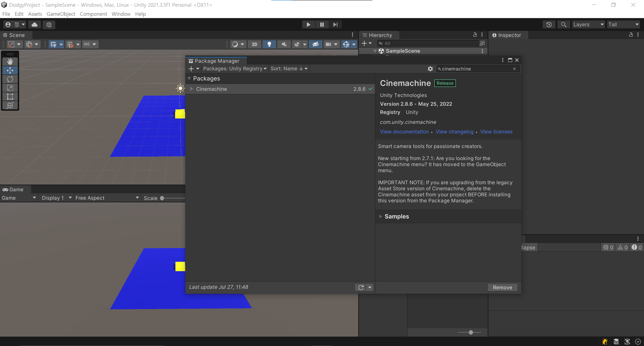
Task: Toggle grid visibility in Scene
Action: (x=53, y=44)
